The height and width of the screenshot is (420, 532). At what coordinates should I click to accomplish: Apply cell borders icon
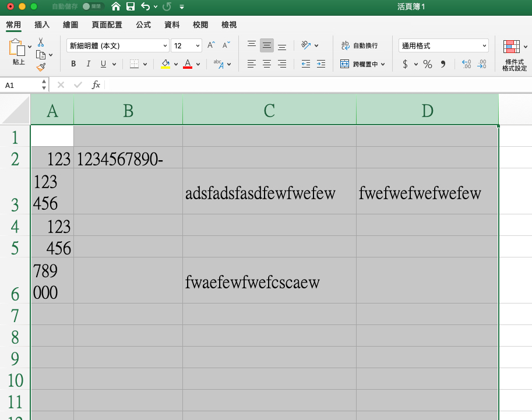coord(135,63)
